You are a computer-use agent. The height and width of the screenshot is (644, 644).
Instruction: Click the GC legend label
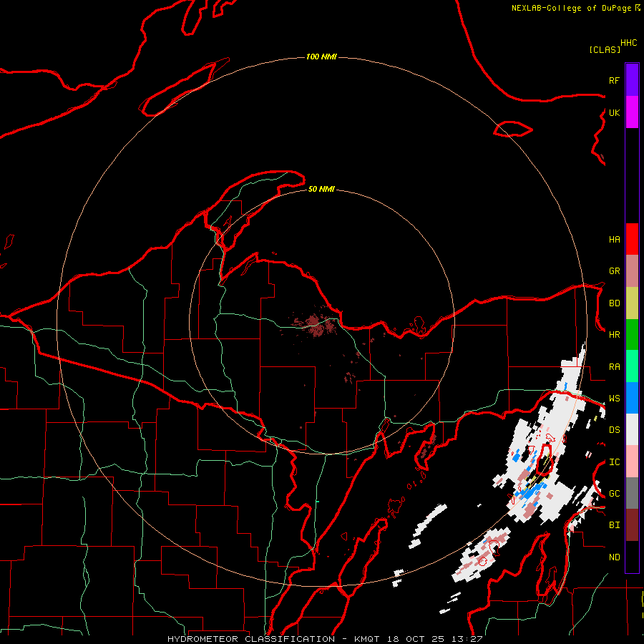point(614,494)
